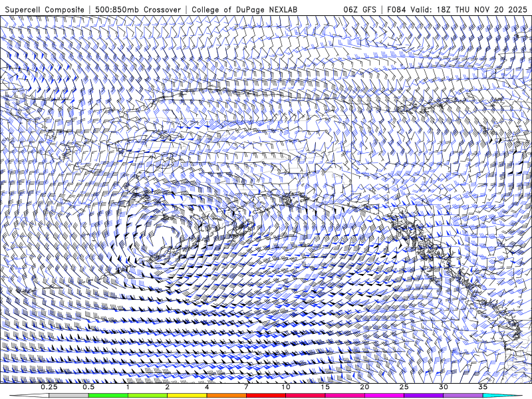Click the legend value '15'
The width and height of the screenshot is (532, 399).
[325, 387]
